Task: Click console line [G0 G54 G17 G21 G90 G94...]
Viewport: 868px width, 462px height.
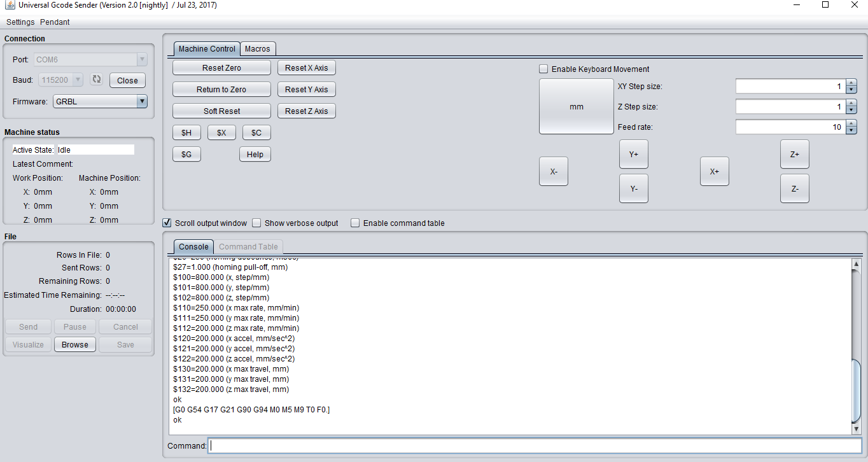Action: tap(251, 410)
